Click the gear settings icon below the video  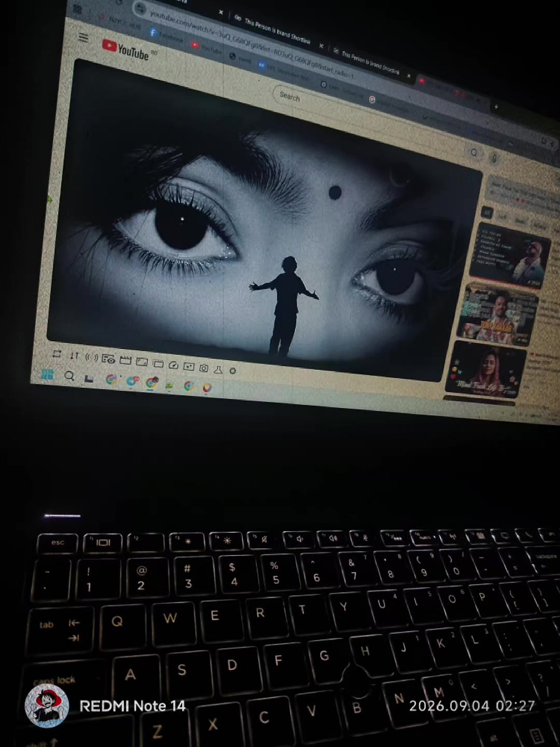[233, 370]
